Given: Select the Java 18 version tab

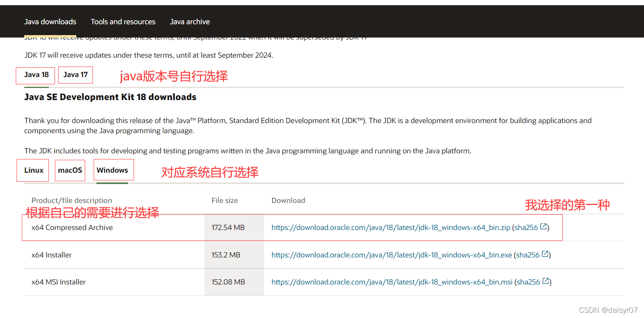Looking at the screenshot, I should pos(36,75).
